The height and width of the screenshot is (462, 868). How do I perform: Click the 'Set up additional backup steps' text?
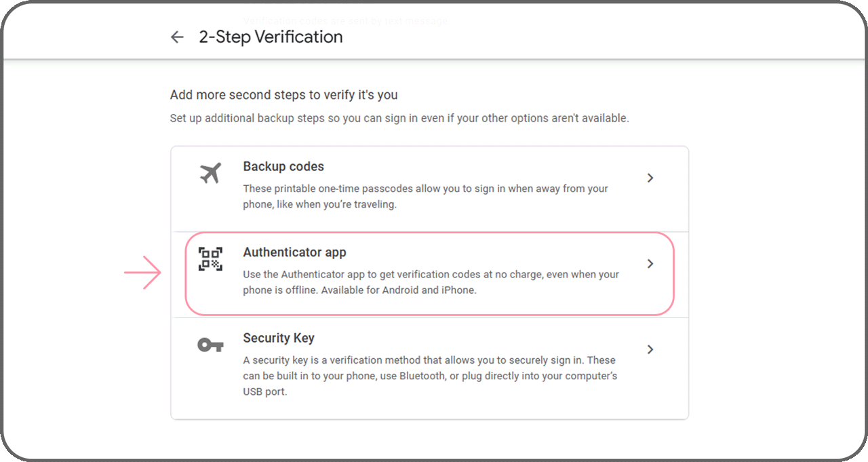click(399, 118)
